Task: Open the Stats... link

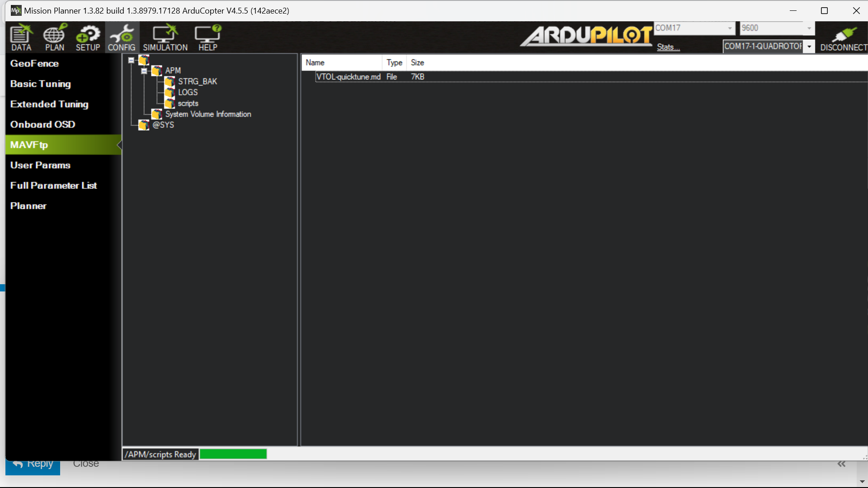Action: [668, 47]
